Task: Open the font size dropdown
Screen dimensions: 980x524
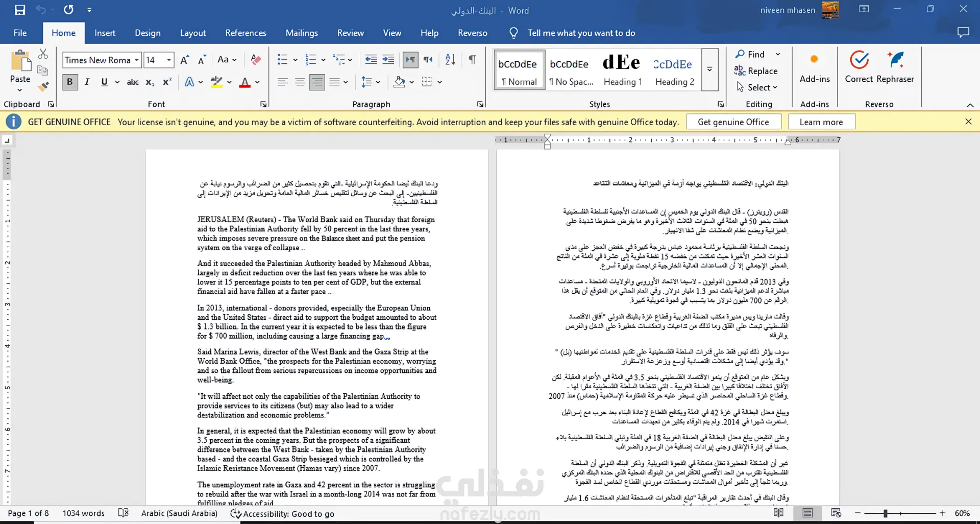Action: click(169, 60)
